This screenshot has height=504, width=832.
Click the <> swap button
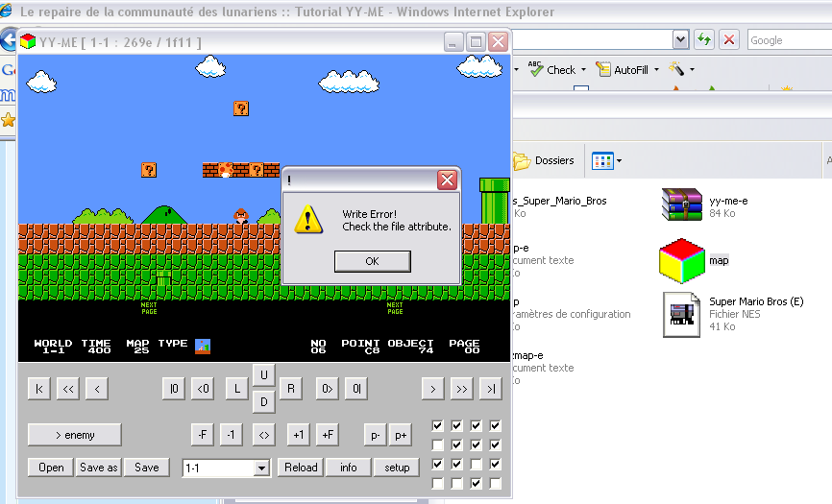(263, 435)
